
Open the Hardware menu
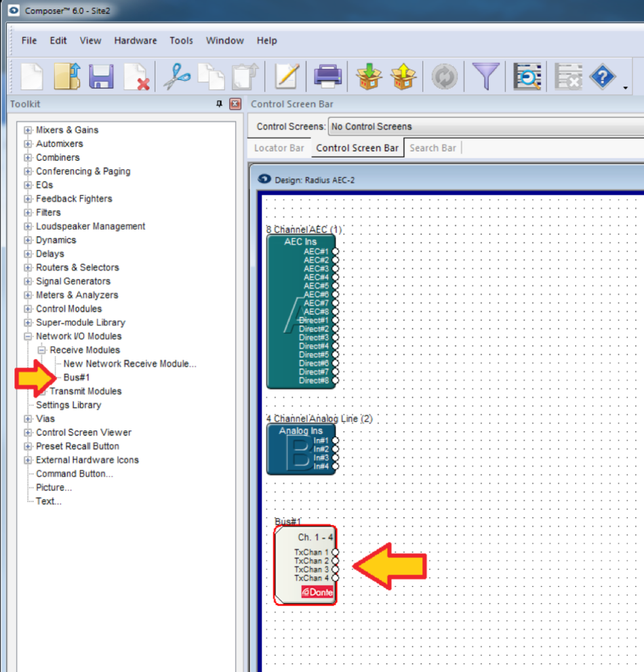click(135, 40)
